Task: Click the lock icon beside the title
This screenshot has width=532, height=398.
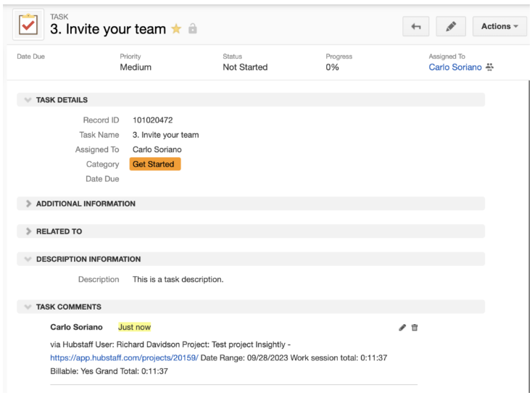Action: click(193, 30)
